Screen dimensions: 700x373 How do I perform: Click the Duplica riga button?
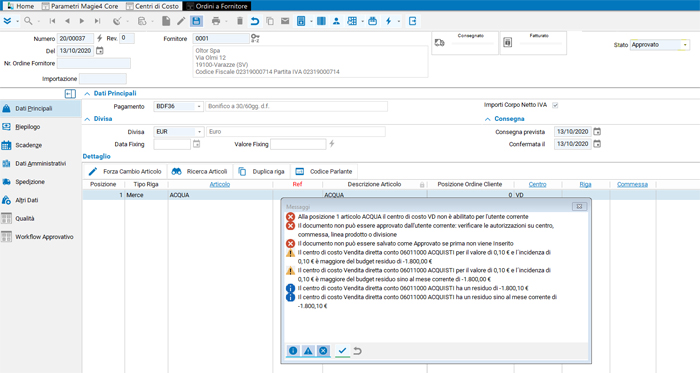(x=262, y=171)
